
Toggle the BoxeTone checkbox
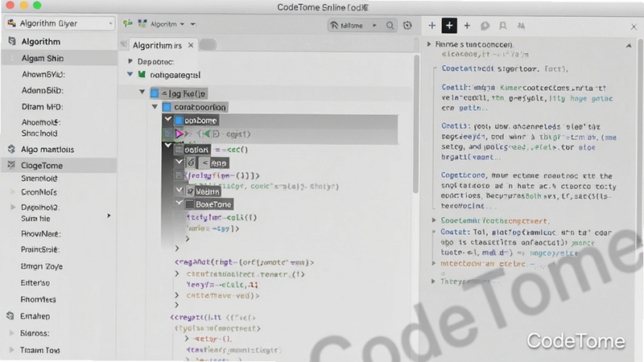pos(189,204)
